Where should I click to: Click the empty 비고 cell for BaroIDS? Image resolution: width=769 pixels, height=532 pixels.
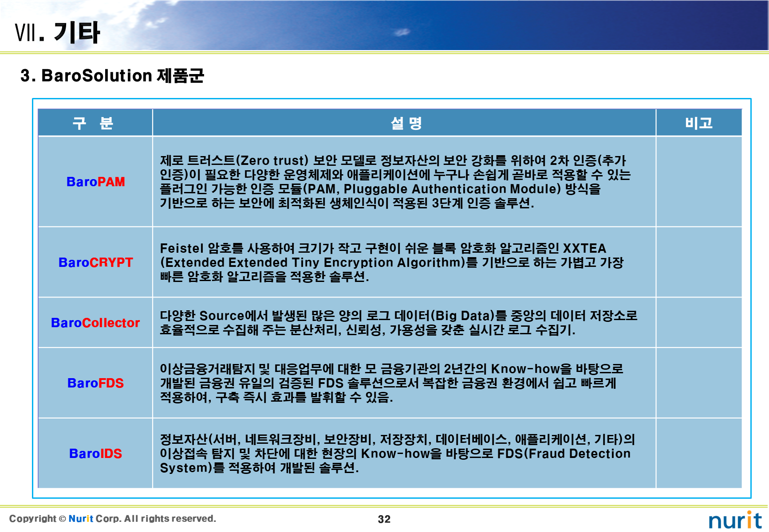click(x=699, y=453)
